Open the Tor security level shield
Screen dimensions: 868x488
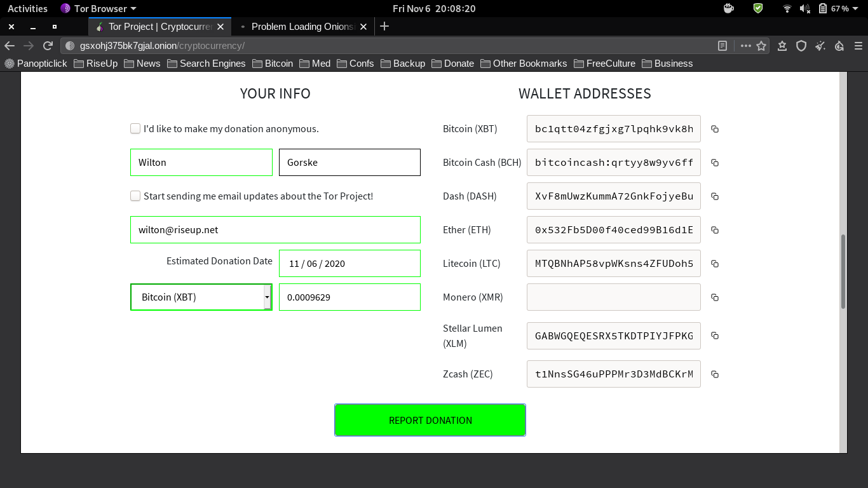(x=801, y=46)
